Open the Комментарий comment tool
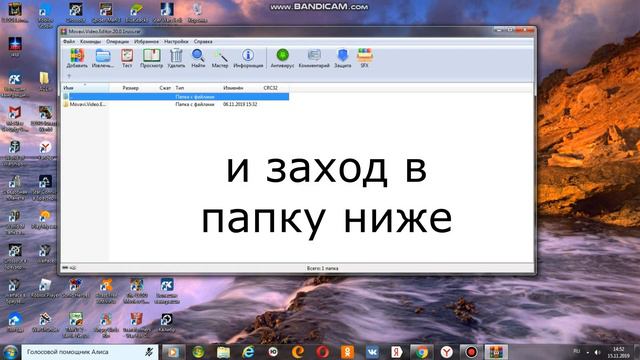Screen dimensions: 640x360 314,58
